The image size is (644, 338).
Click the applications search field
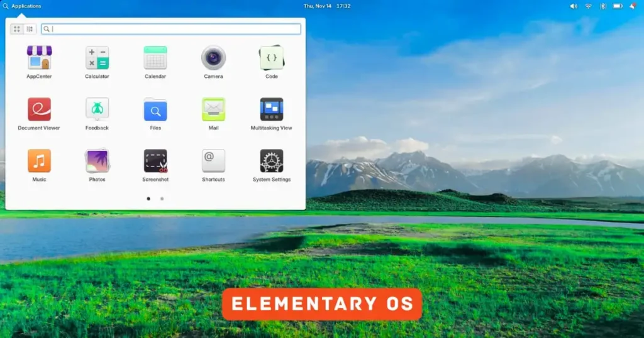[171, 29]
